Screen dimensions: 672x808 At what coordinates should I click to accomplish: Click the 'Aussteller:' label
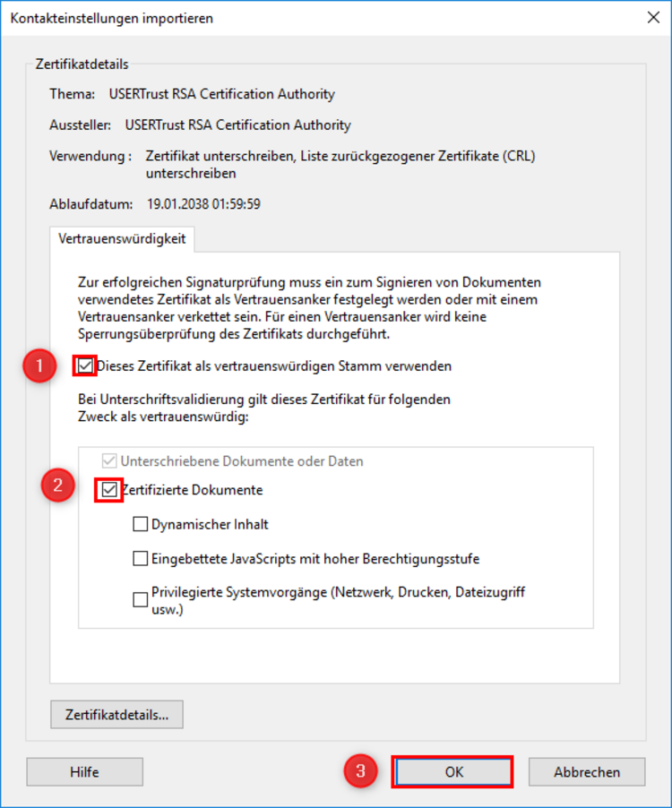[80, 125]
